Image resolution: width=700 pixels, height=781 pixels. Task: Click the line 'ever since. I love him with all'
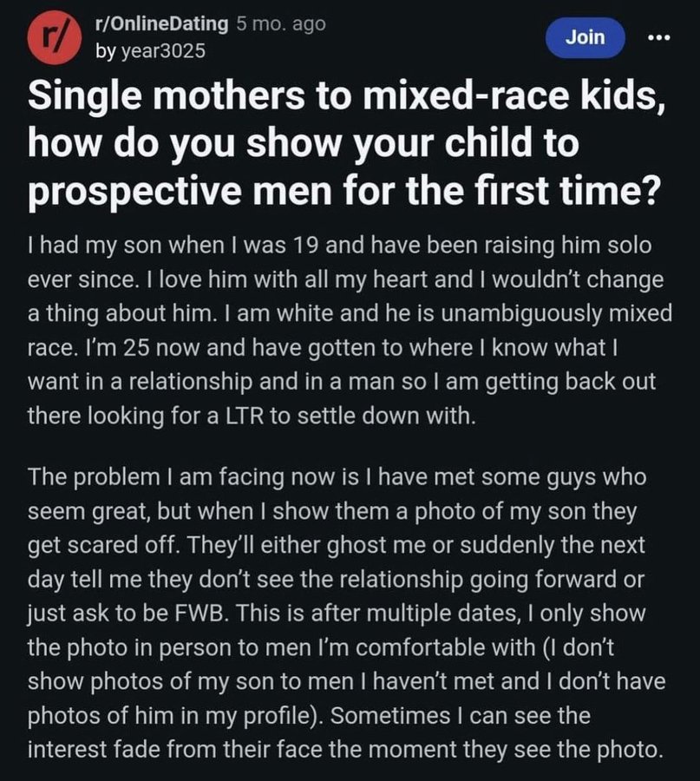[x=345, y=280]
